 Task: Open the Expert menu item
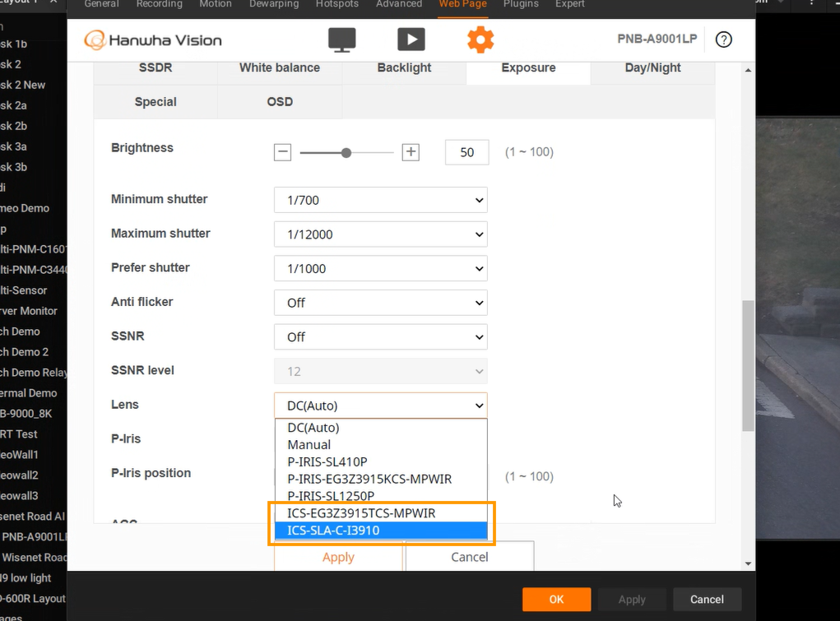pyautogui.click(x=569, y=5)
